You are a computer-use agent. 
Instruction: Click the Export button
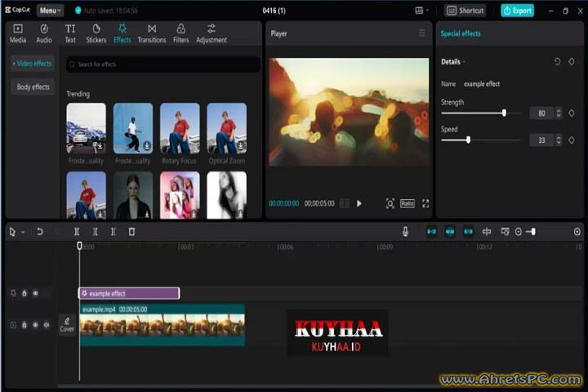coord(518,11)
